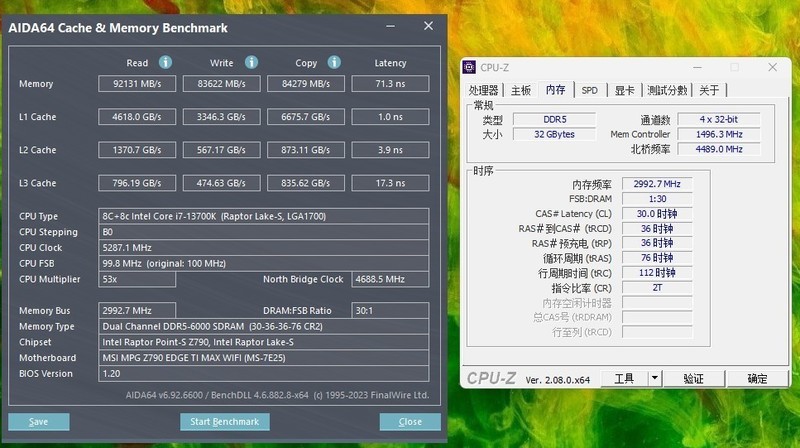Close the AIDA64 window with X
This screenshot has width=800, height=448.
428,26
